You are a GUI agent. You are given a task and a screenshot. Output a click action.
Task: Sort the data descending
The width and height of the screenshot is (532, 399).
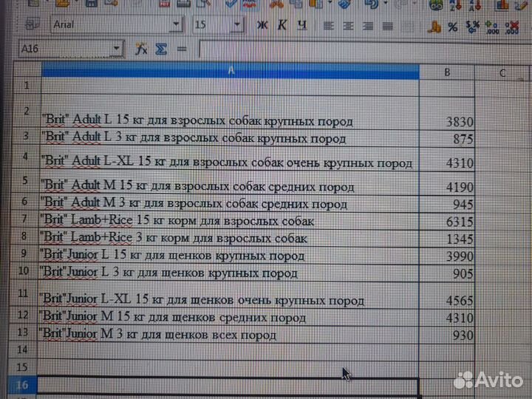pos(475,4)
